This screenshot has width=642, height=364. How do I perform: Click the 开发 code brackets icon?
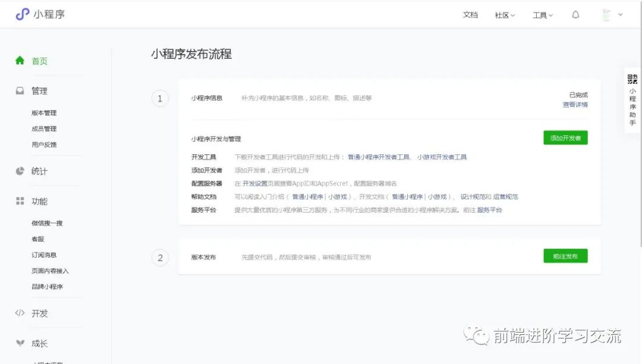tap(20, 313)
